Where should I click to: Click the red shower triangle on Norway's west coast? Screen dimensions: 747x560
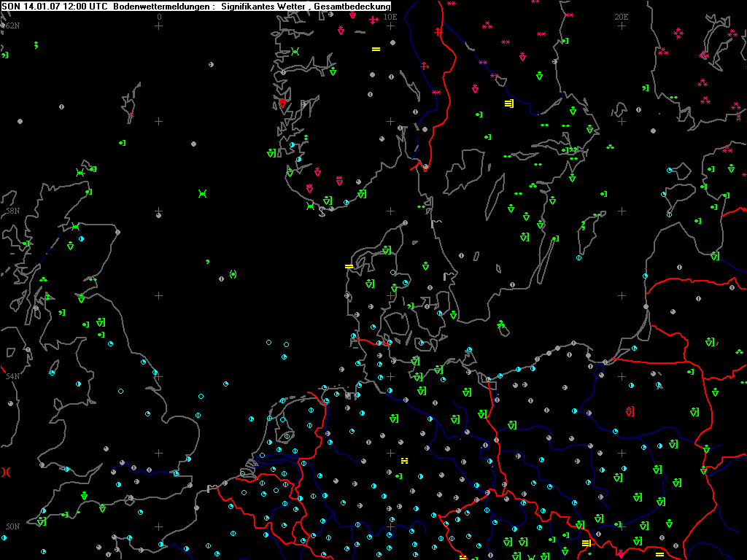(282, 103)
